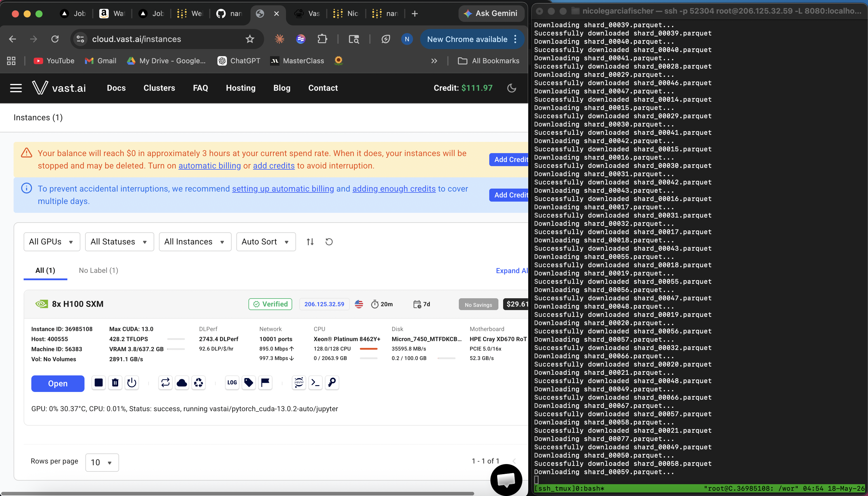Click the tag label icon for instance
Screen dimensions: 868x496
pyautogui.click(x=249, y=382)
